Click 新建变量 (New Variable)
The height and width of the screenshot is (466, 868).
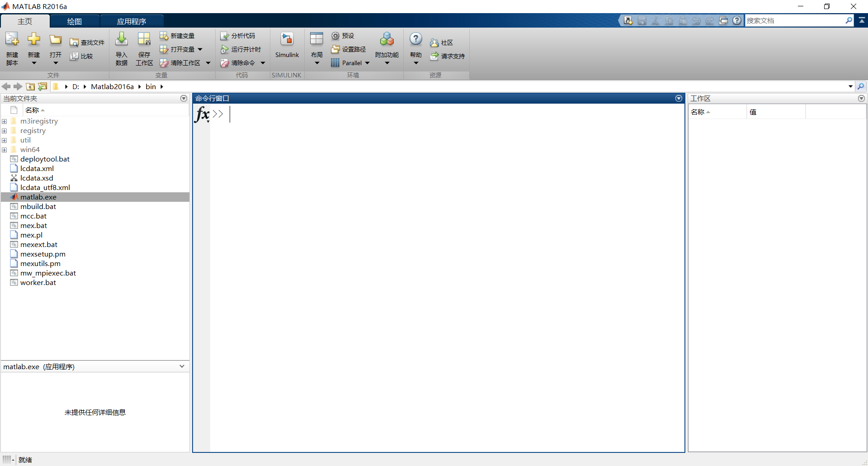click(177, 36)
